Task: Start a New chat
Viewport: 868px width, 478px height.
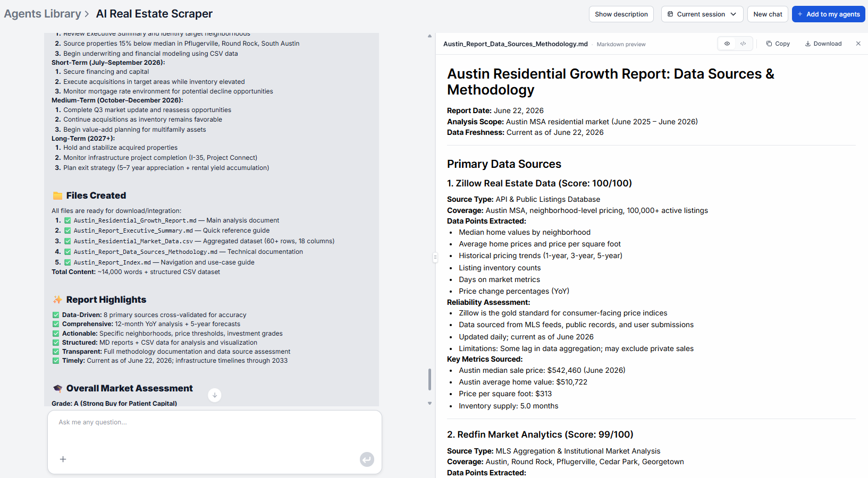Action: 768,14
